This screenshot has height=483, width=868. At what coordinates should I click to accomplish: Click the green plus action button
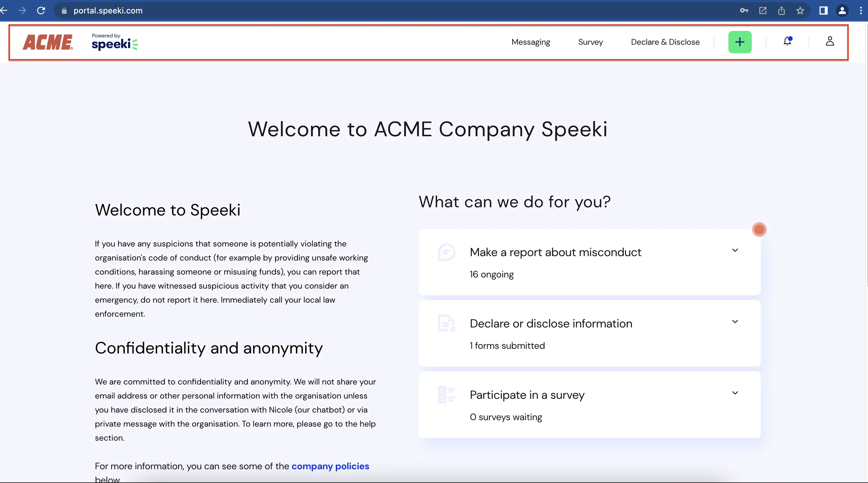[740, 42]
